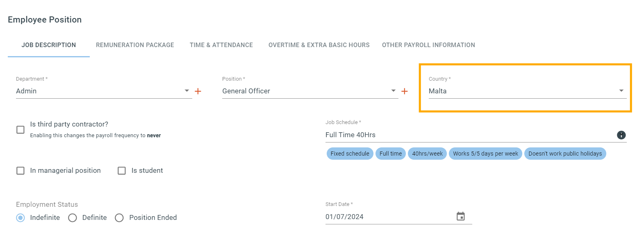Expand the Country dropdown showing Malta
Screen dimensions: 644x242
pyautogui.click(x=621, y=91)
